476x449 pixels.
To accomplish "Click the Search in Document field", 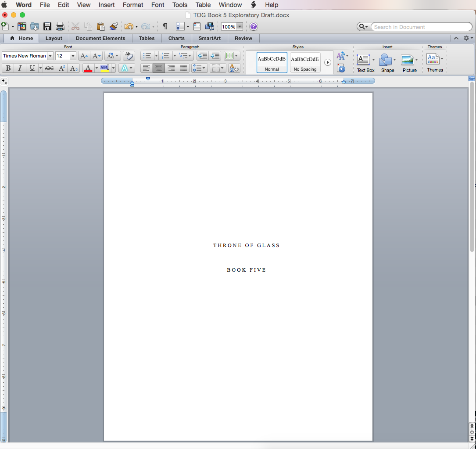I will pos(421,27).
